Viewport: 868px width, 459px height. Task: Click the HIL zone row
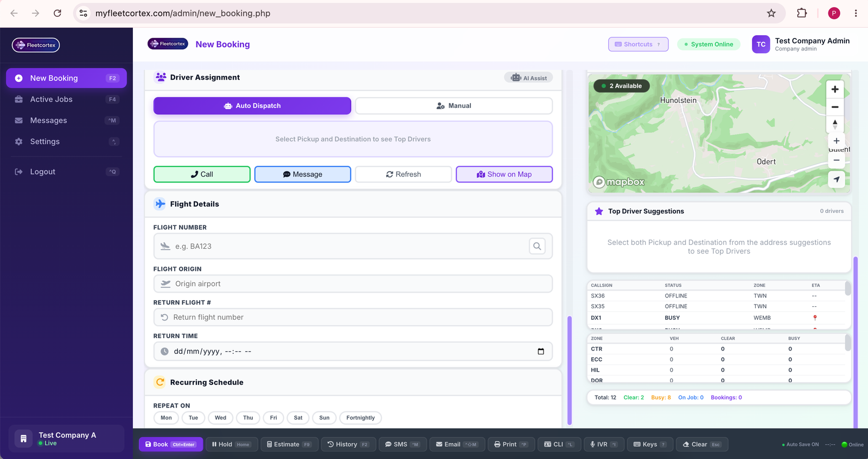716,370
